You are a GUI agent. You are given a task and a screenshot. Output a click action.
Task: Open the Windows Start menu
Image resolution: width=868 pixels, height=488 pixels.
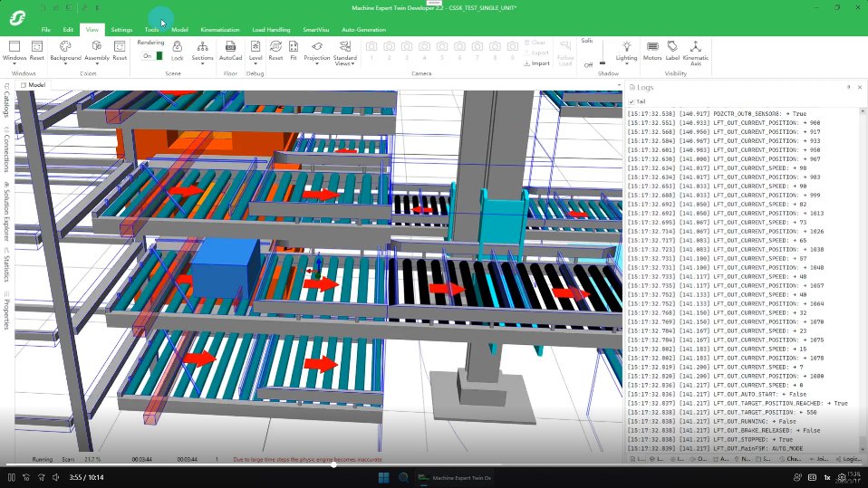[x=383, y=477]
